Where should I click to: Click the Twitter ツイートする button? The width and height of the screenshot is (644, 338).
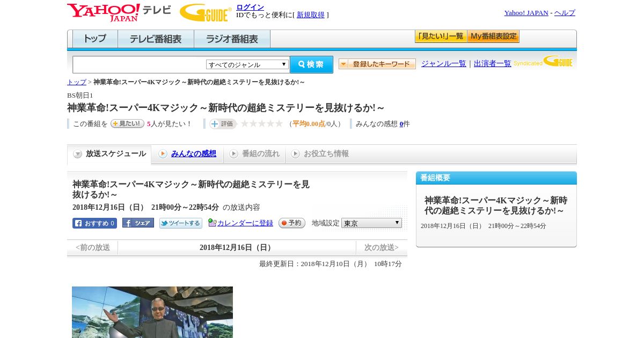point(181,223)
